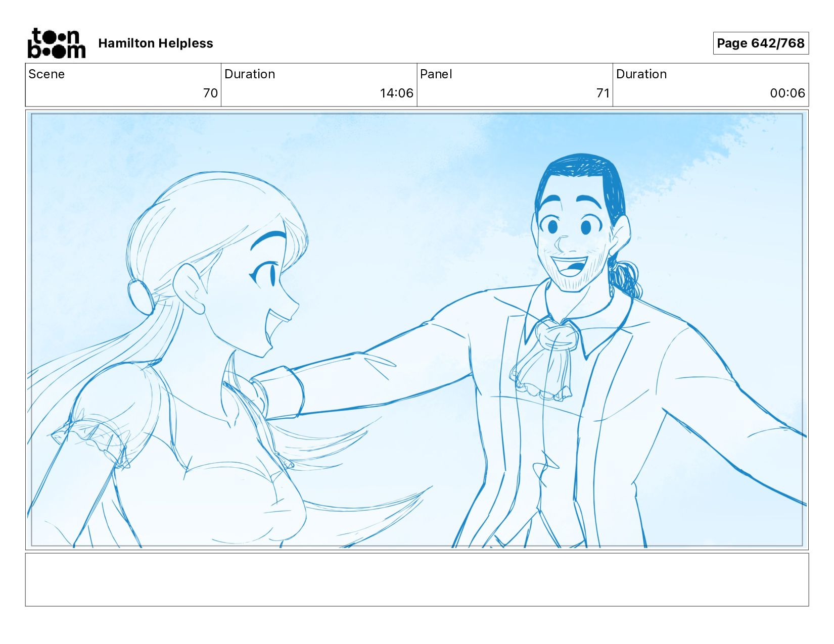Click the 'Page 642/768' box
The height and width of the screenshot is (644, 834).
(x=761, y=43)
